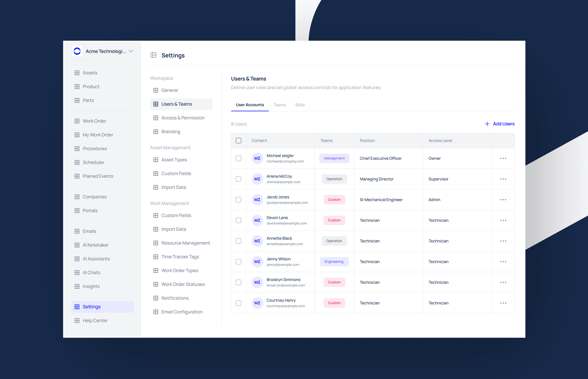Click the MZ avatar for Arlene McCoy
This screenshot has width=588, height=379.
tap(257, 179)
